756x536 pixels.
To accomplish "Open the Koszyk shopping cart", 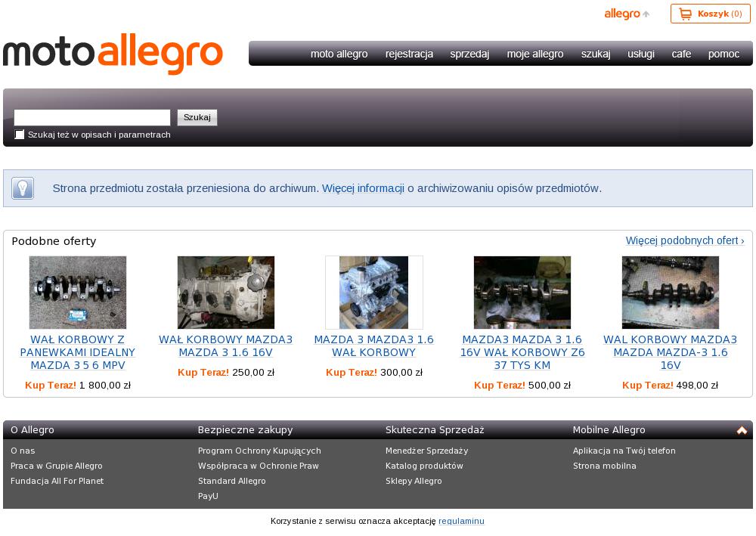I will pos(710,14).
